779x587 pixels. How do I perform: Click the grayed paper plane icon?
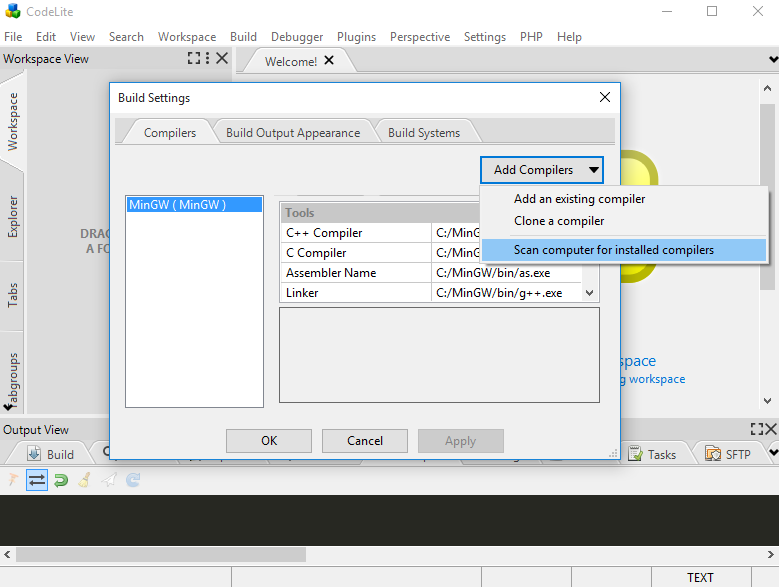(x=109, y=480)
